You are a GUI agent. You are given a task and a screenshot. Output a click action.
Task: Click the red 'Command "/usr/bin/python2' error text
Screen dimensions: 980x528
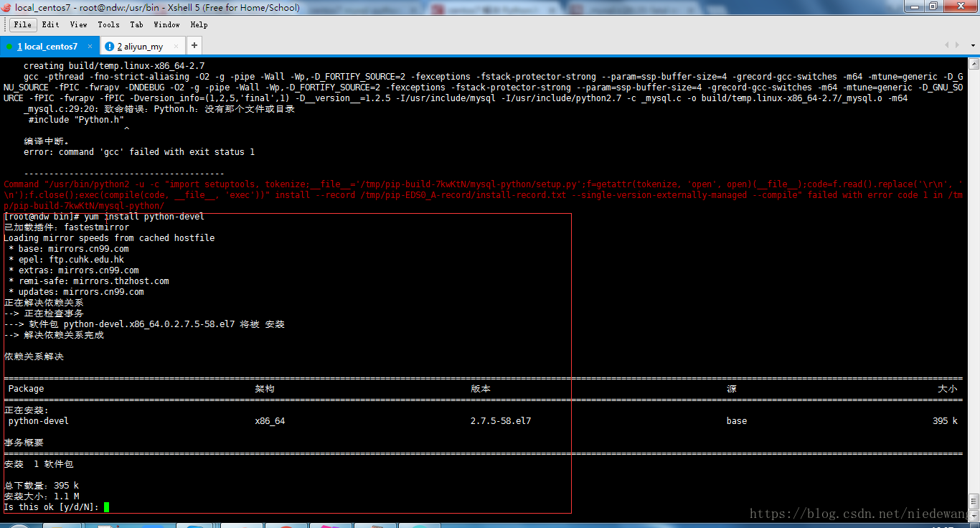(x=483, y=195)
